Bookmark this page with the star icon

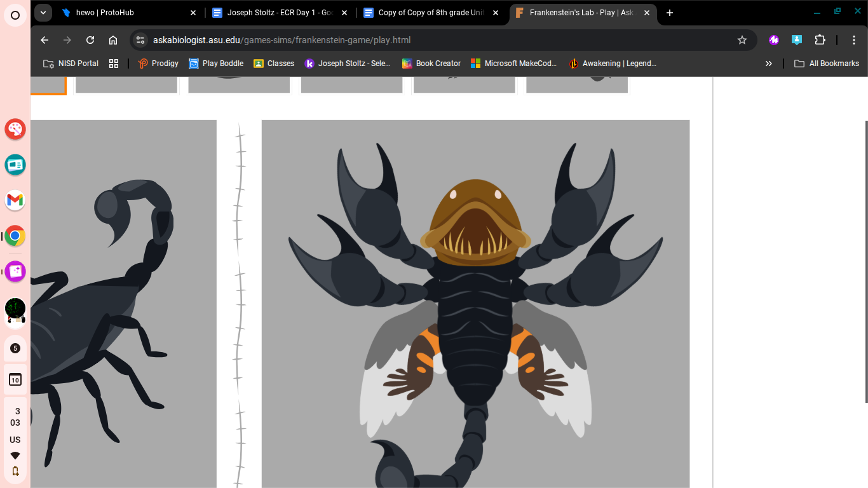point(742,39)
